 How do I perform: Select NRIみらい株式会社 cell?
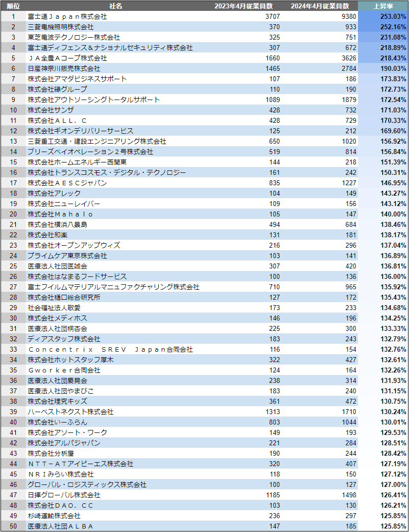point(61,475)
